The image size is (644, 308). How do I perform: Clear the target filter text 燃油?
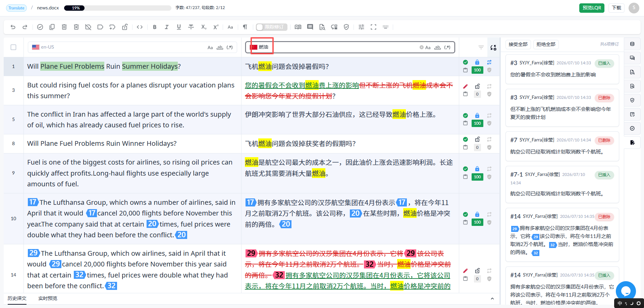coord(422,47)
